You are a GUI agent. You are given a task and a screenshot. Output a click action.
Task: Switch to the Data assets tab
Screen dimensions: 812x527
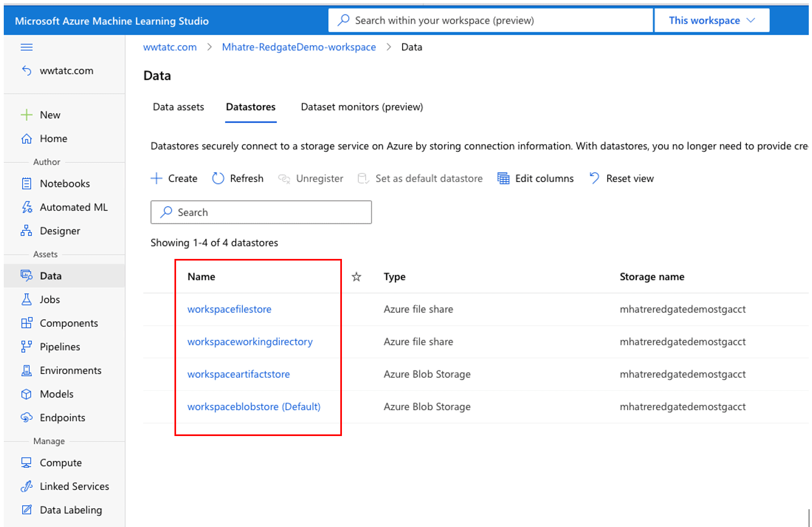pyautogui.click(x=178, y=107)
